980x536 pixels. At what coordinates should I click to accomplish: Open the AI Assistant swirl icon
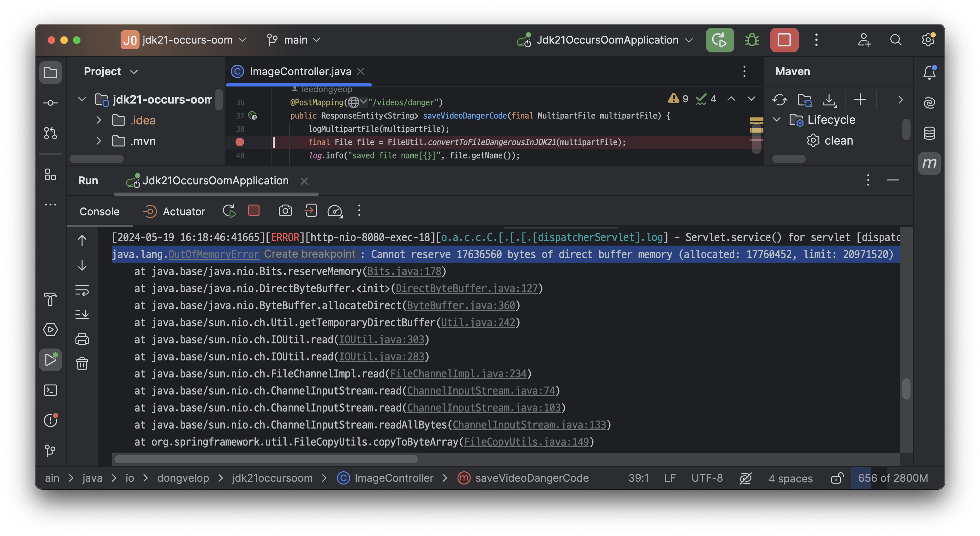[x=929, y=103]
